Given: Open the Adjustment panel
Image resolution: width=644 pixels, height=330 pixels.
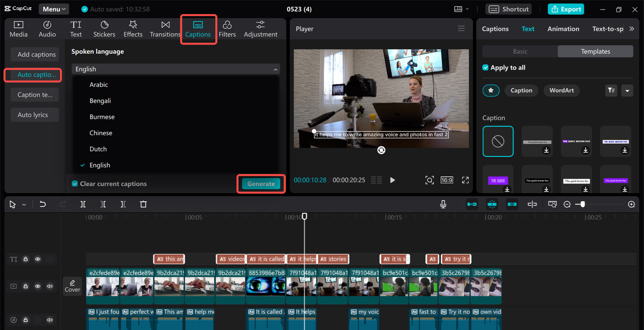Looking at the screenshot, I should pos(261,29).
